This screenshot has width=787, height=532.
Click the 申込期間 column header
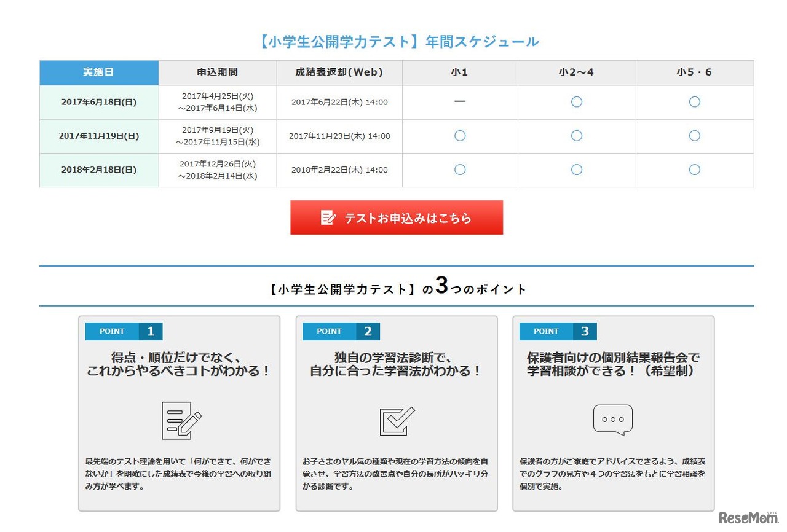217,72
